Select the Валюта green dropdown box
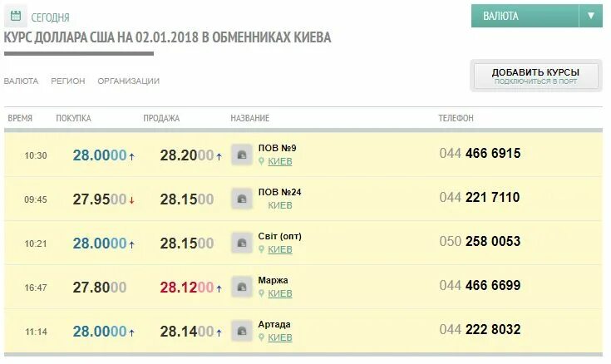611x364 pixels. tap(524, 16)
